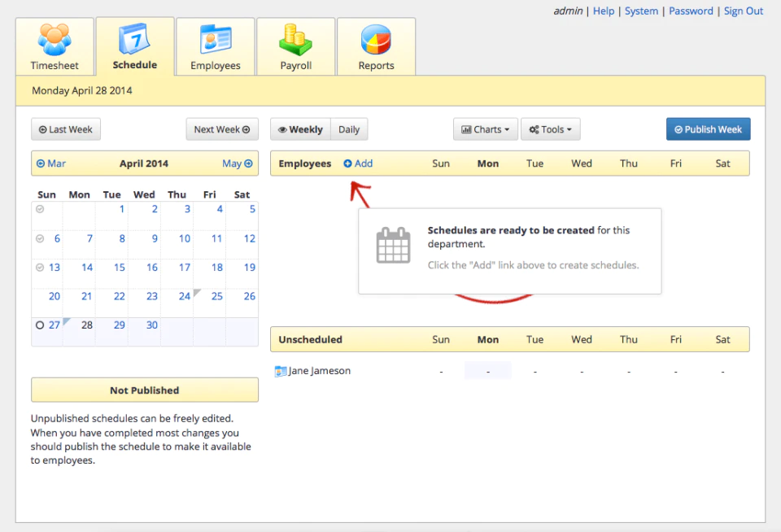Switch to the Weekly view
The image size is (781, 532).
tap(300, 129)
